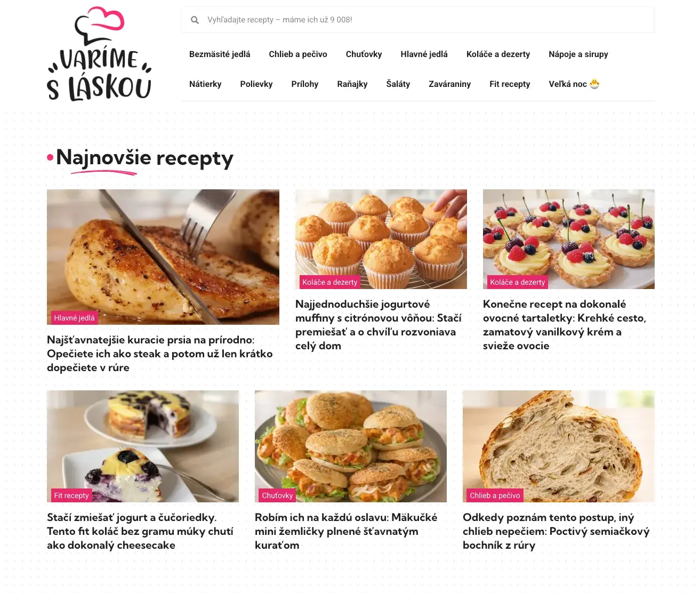Image resolution: width=700 pixels, height=593 pixels.
Task: Open the chicken breast recipe thumbnail
Action: (x=163, y=257)
